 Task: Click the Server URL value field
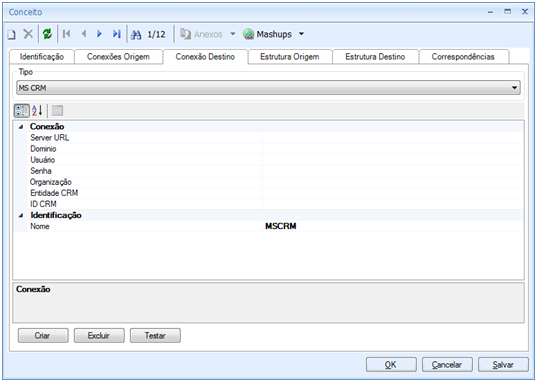(x=393, y=138)
